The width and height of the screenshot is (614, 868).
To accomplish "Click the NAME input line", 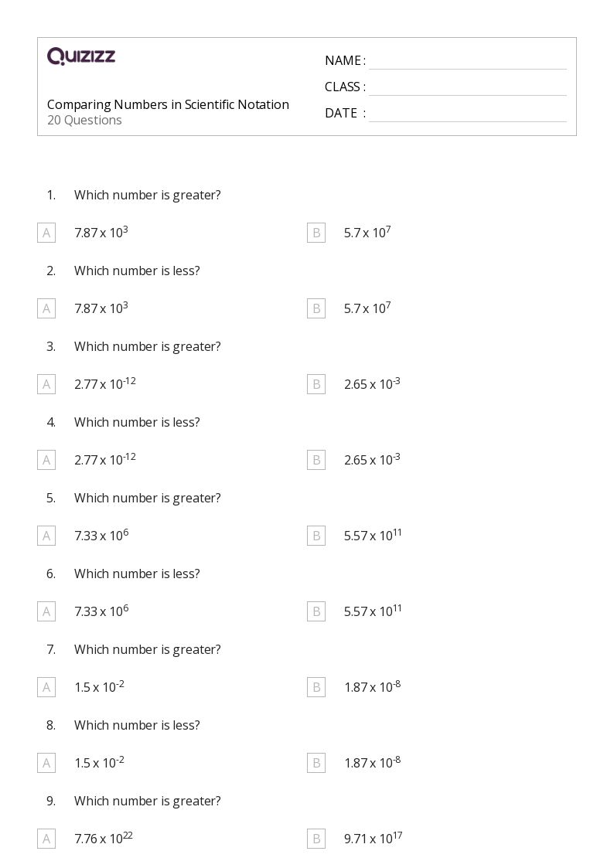I will coord(467,61).
